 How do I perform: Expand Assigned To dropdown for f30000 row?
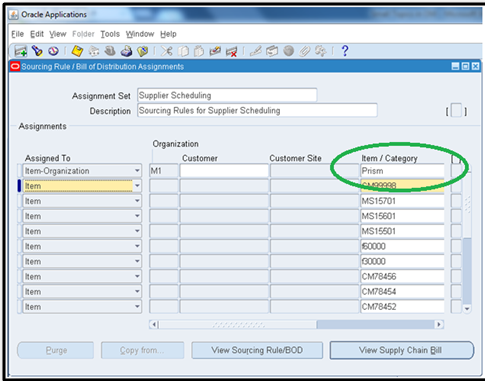click(x=137, y=261)
